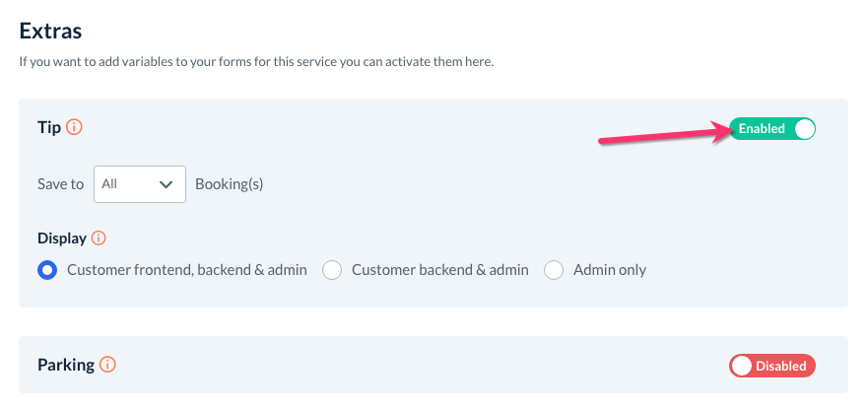Click the 'Booking(s)' text after the dropdown

[229, 184]
